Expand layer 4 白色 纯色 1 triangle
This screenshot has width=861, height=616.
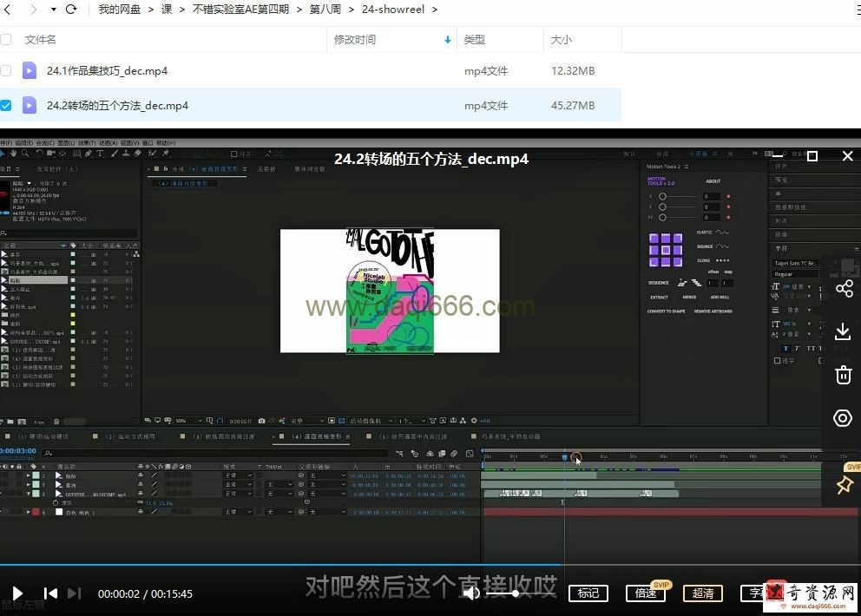(29, 512)
